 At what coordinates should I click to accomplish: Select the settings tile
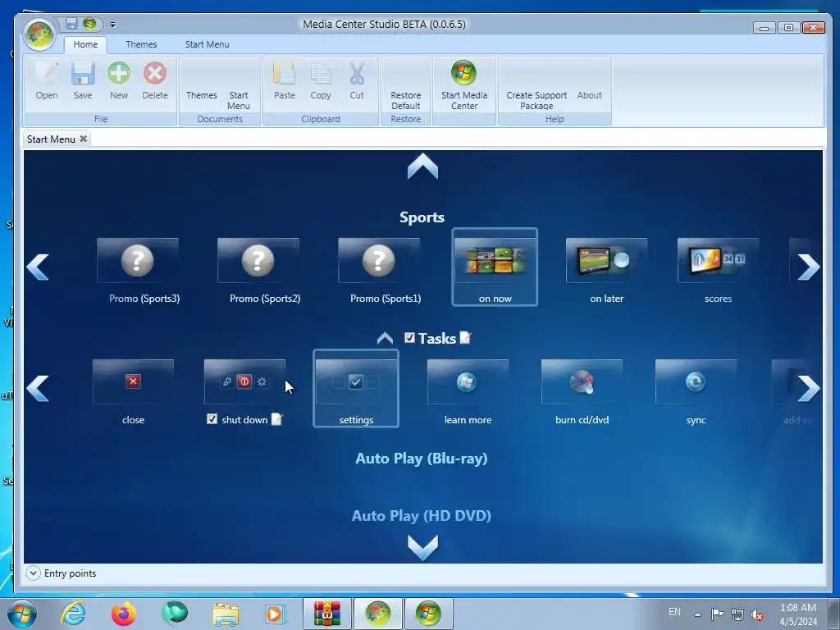point(356,388)
